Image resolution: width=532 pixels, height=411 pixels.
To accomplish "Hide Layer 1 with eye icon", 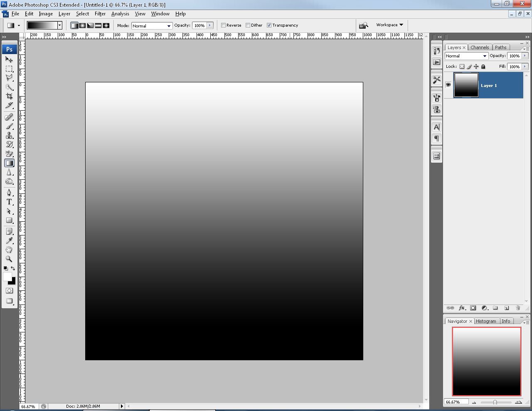I will 448,85.
